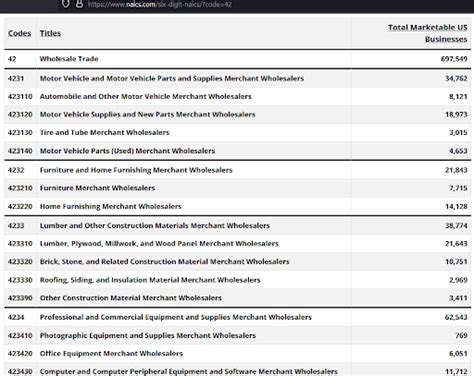
Task: Open the Wholesale Trade title link
Action: click(69, 59)
